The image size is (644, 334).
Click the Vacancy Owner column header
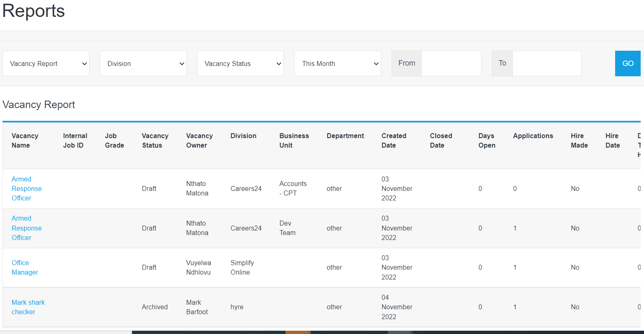199,141
